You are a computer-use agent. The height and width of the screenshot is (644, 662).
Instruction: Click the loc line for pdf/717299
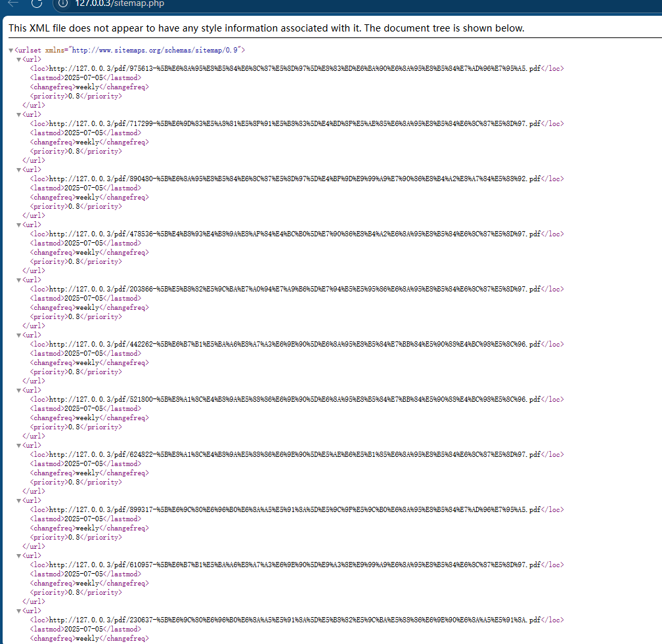pos(297,123)
